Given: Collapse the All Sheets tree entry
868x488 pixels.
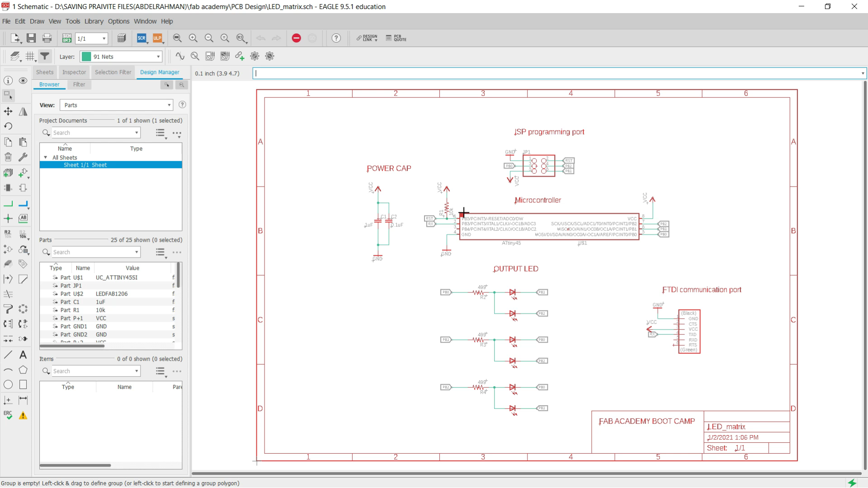Looking at the screenshot, I should pyautogui.click(x=45, y=157).
